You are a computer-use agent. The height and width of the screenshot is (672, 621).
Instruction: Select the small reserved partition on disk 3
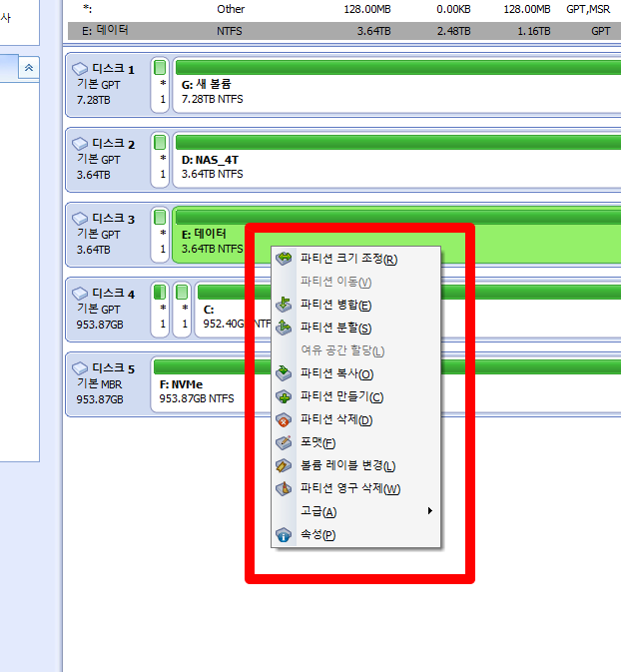click(x=160, y=235)
